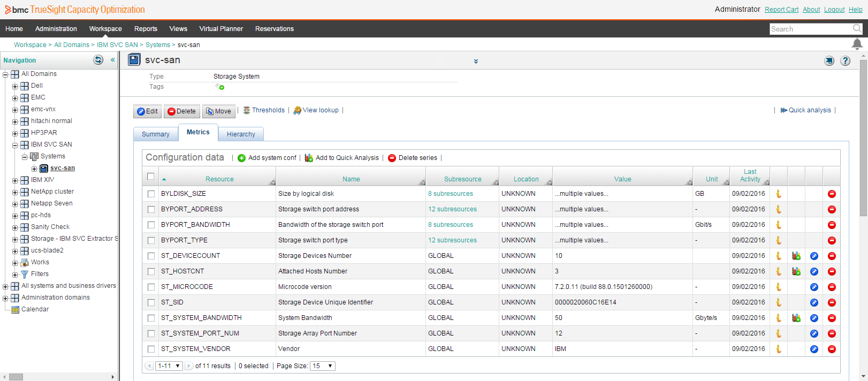
Task: Toggle the select-all checkbox in table header
Action: click(150, 176)
